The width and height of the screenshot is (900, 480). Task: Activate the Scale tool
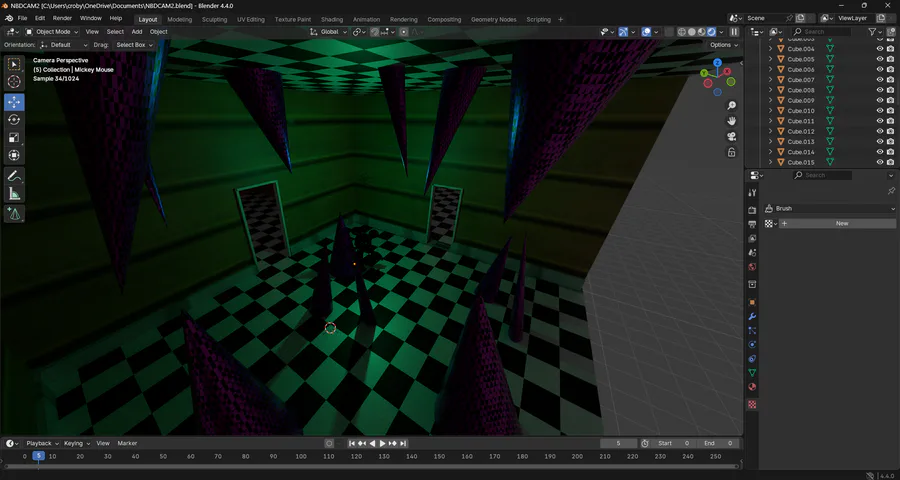(14, 137)
